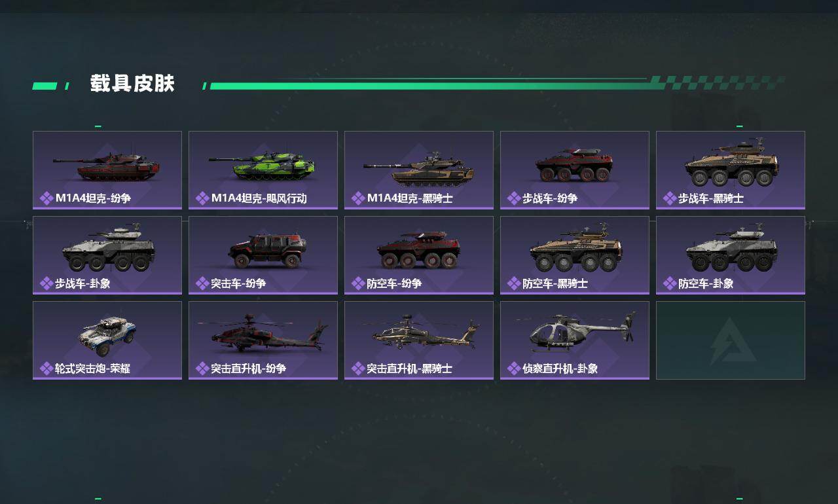
Task: Choose the 突击直升机-纷争 attack helicopter skin
Action: point(263,340)
